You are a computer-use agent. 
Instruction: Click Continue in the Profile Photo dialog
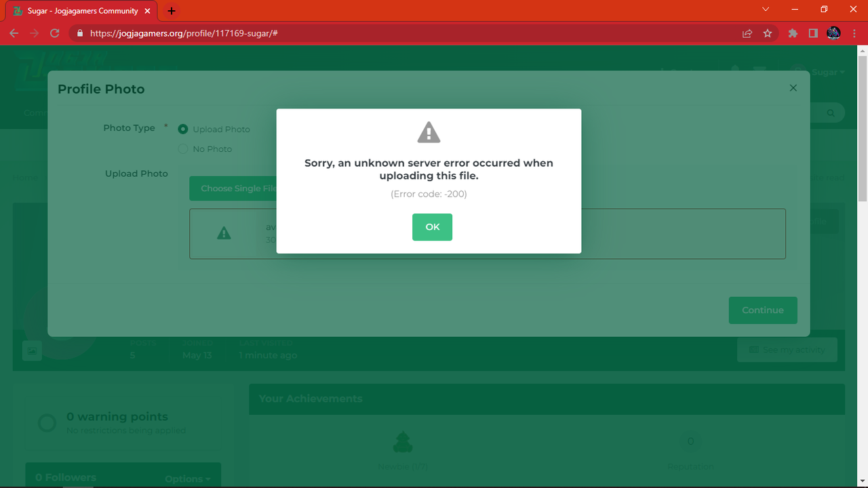point(763,310)
